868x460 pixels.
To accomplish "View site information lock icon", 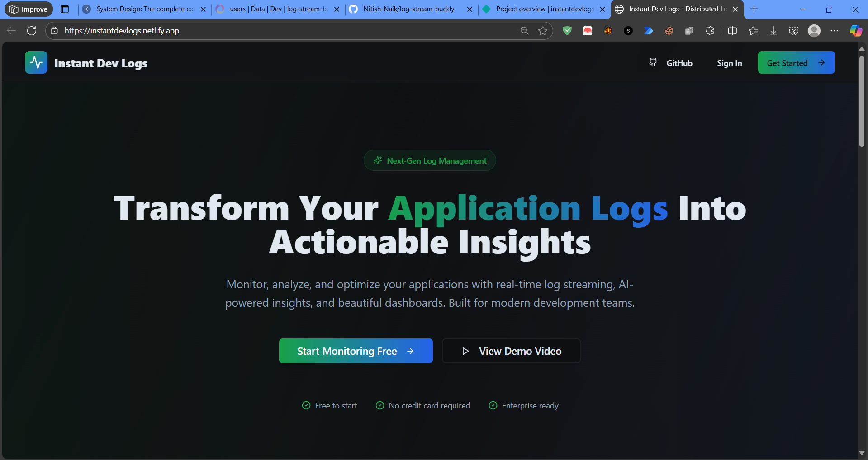I will point(54,31).
